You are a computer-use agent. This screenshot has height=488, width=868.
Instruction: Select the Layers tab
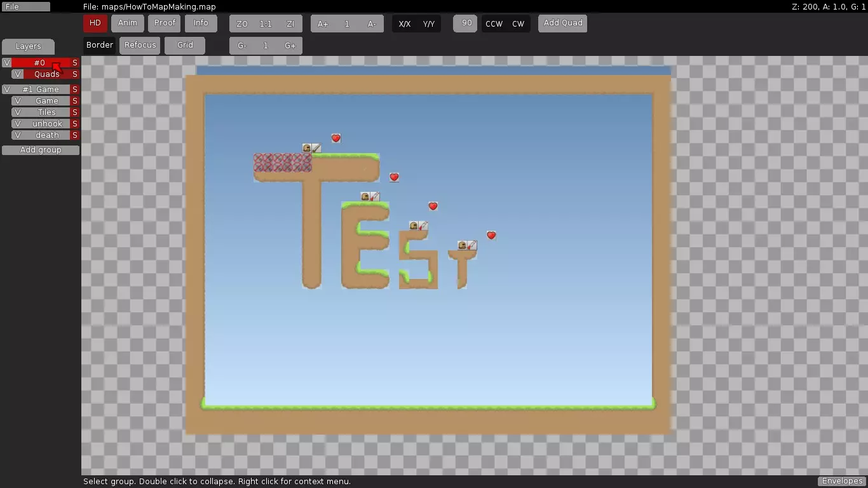pyautogui.click(x=28, y=46)
